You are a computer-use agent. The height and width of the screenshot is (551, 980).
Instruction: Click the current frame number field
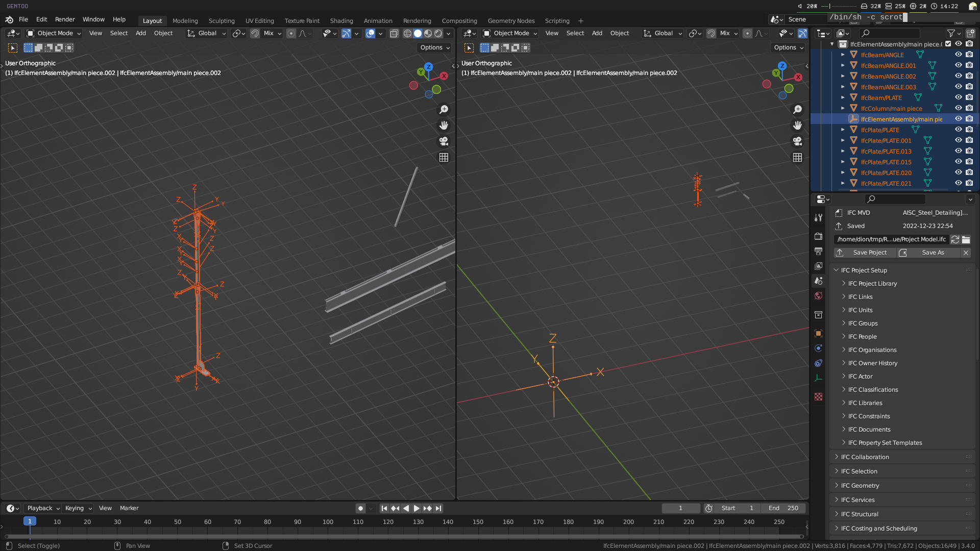click(x=680, y=508)
